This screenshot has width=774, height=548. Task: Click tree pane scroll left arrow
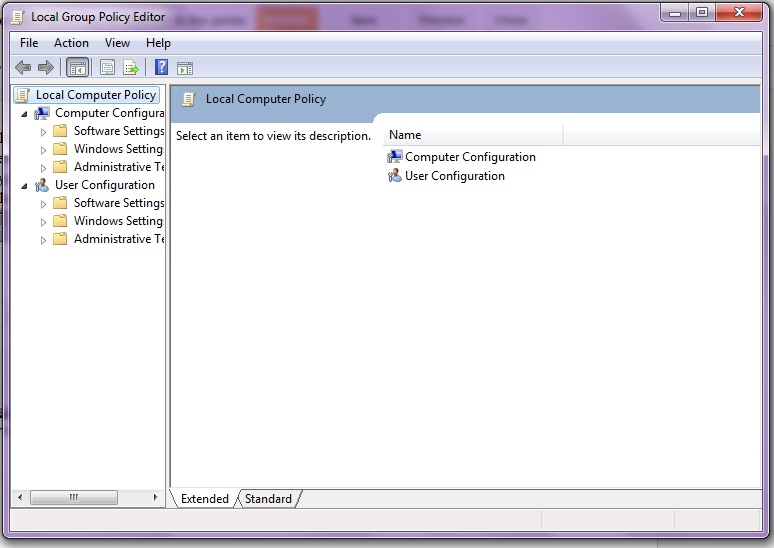20,497
